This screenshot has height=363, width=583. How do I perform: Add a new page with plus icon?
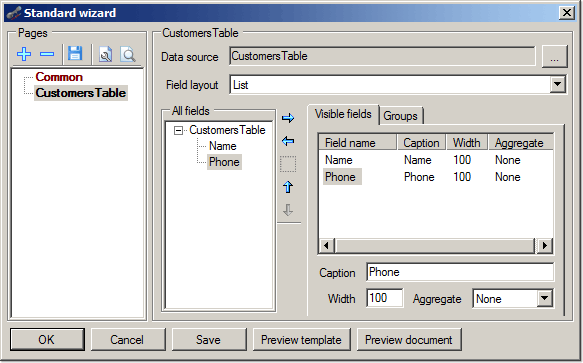point(24,54)
